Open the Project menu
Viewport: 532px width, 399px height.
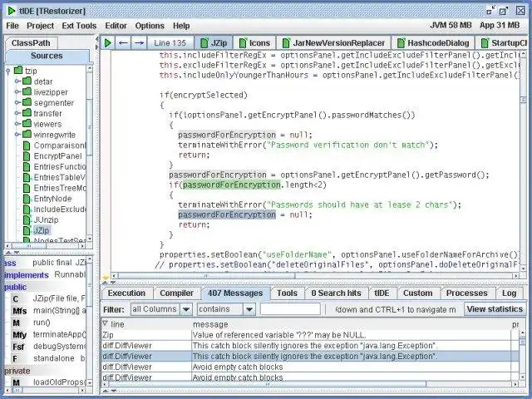[x=41, y=26]
